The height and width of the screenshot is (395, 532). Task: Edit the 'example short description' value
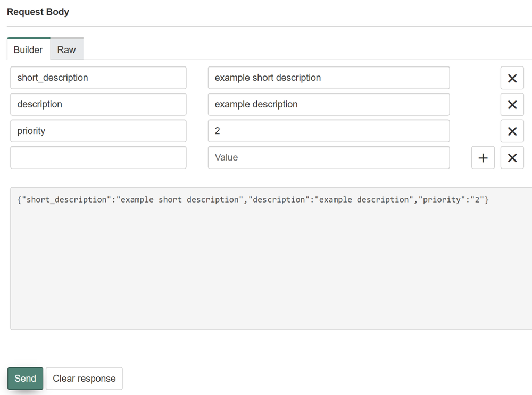pos(329,78)
